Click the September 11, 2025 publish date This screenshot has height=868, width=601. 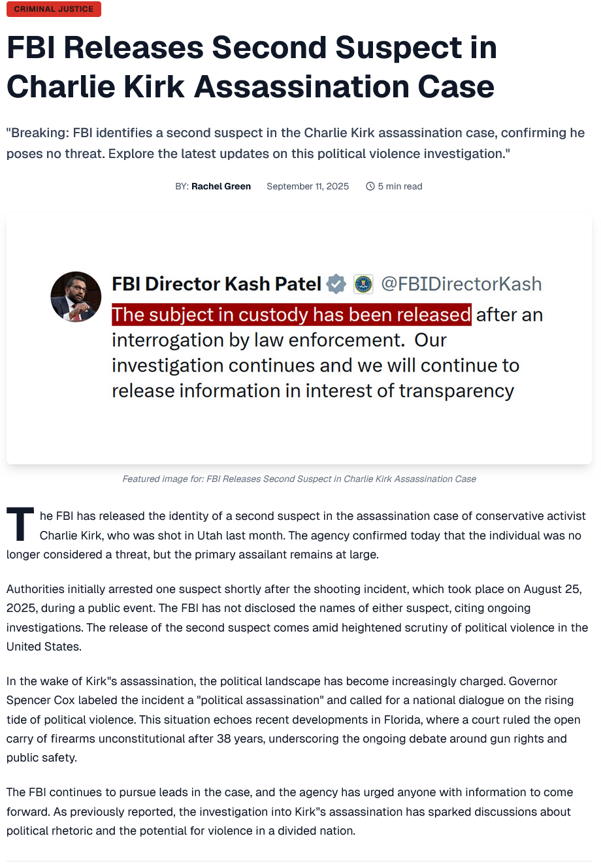click(308, 186)
